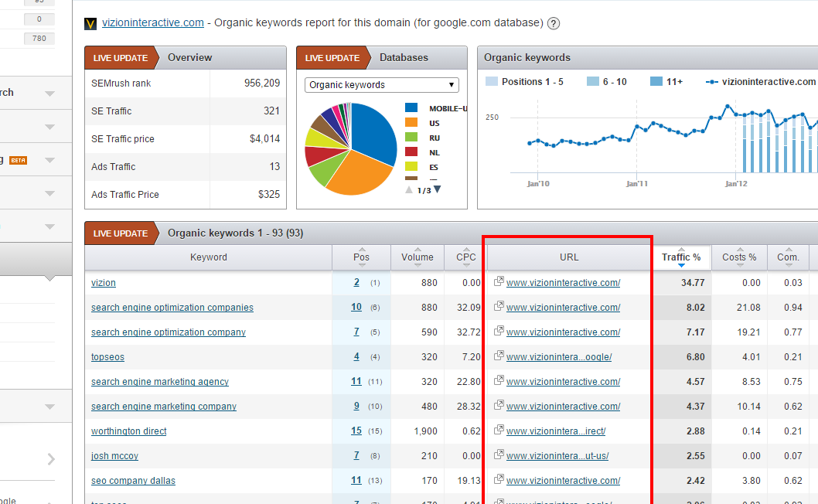Screen dimensions: 818x504
Task: Open the vizioninteractive.com domain link
Action: tap(152, 23)
